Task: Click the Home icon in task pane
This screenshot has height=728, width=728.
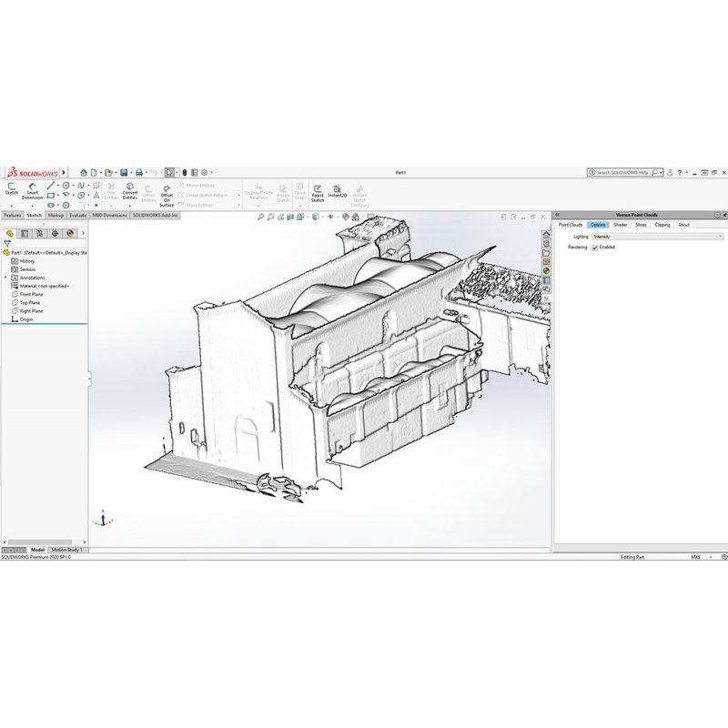Action: click(x=546, y=234)
